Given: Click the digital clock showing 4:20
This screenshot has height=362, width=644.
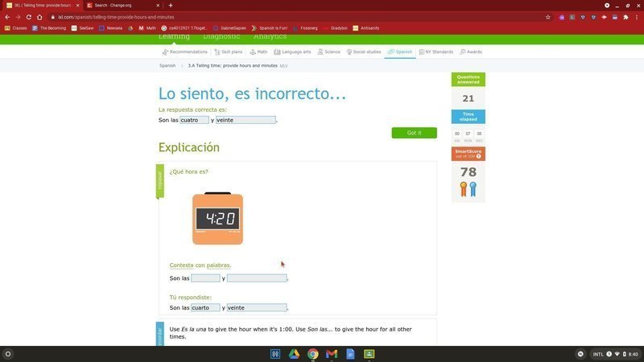Looking at the screenshot, I should [x=217, y=218].
